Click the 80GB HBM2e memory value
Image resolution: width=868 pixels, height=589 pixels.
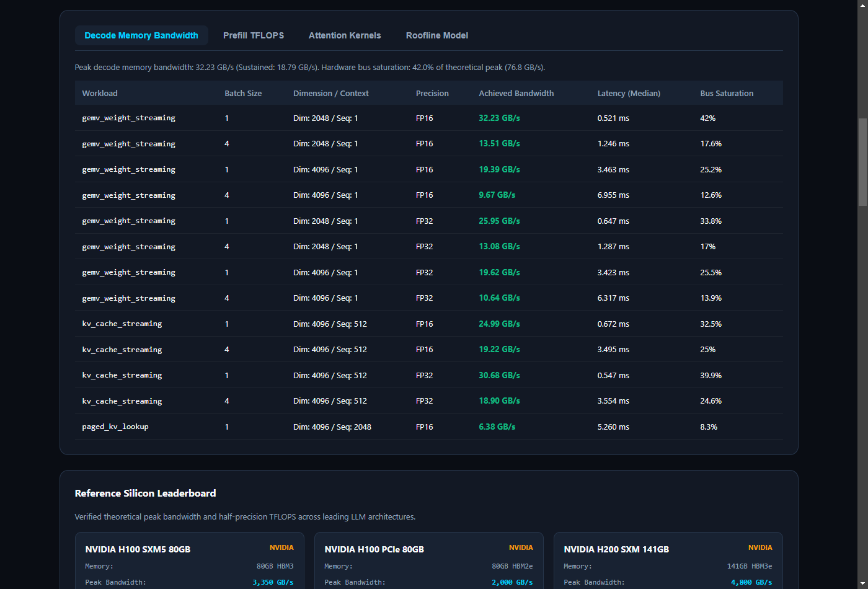[512, 566]
